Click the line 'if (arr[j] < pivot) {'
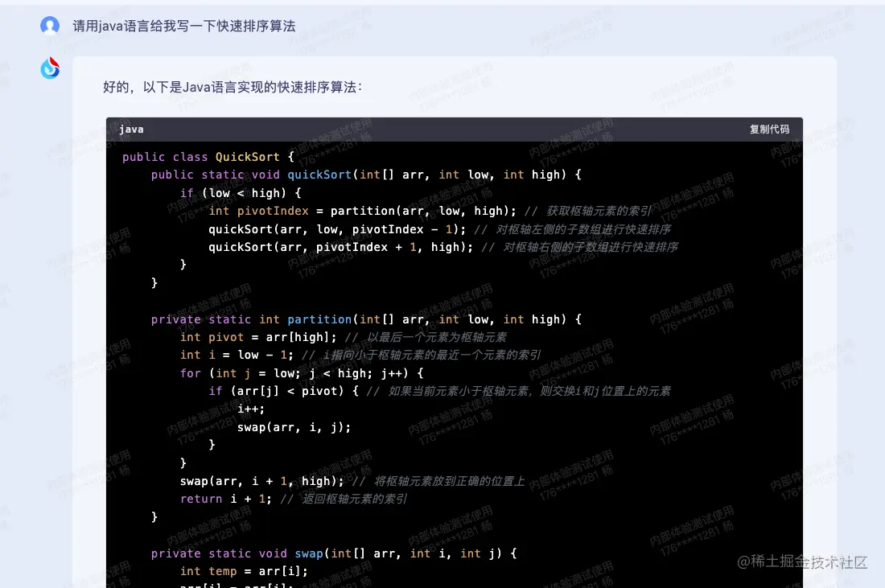Viewport: 885px width, 588px height. (x=284, y=391)
